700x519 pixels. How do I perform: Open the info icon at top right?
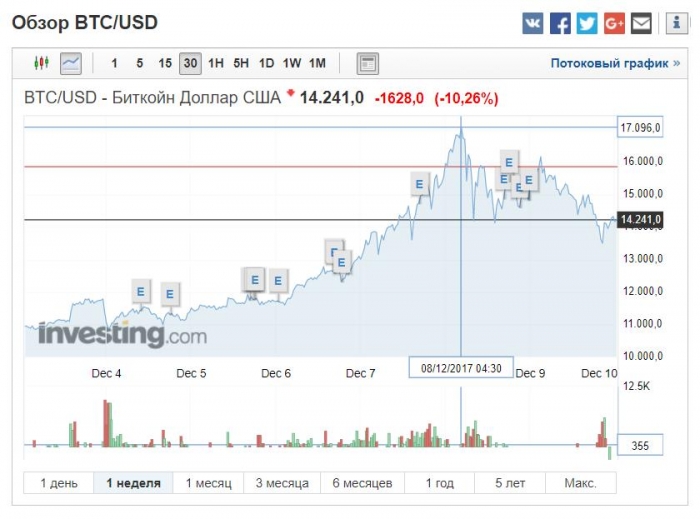tap(676, 23)
